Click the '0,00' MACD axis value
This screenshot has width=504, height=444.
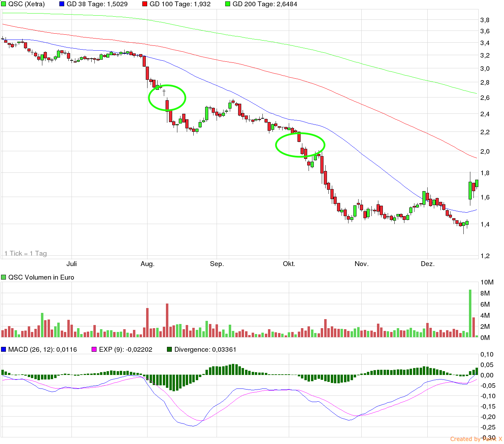487,375
